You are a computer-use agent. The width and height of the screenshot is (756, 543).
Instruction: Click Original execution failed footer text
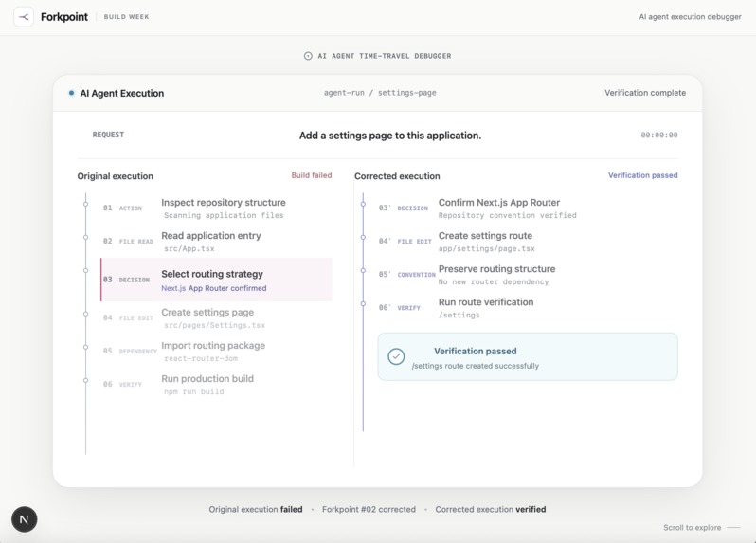point(256,509)
